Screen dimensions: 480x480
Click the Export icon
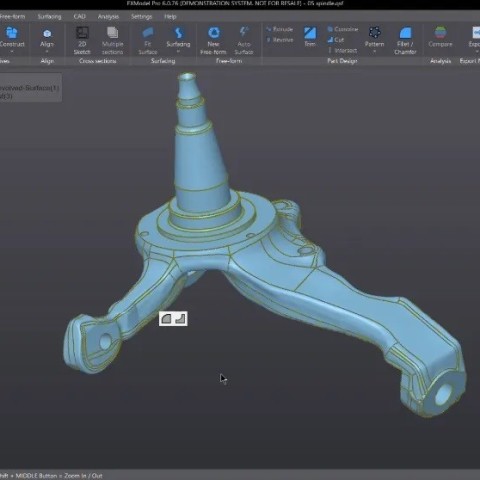tap(476, 33)
